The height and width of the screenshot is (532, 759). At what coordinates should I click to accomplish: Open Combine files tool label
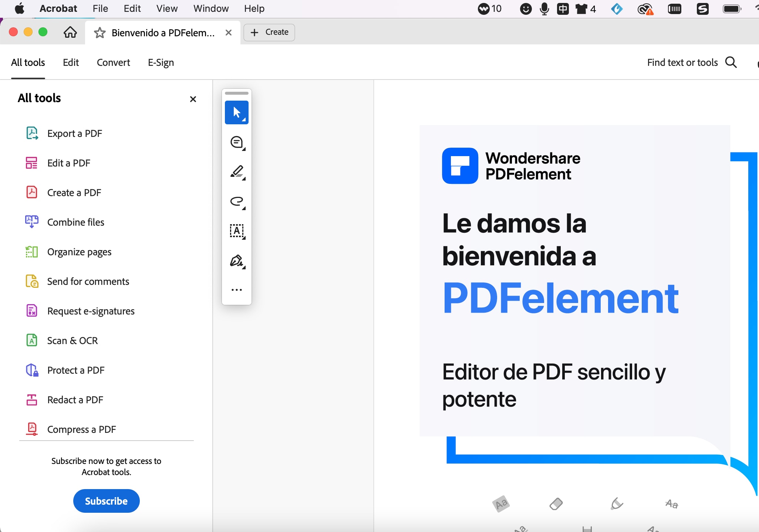[x=76, y=222]
